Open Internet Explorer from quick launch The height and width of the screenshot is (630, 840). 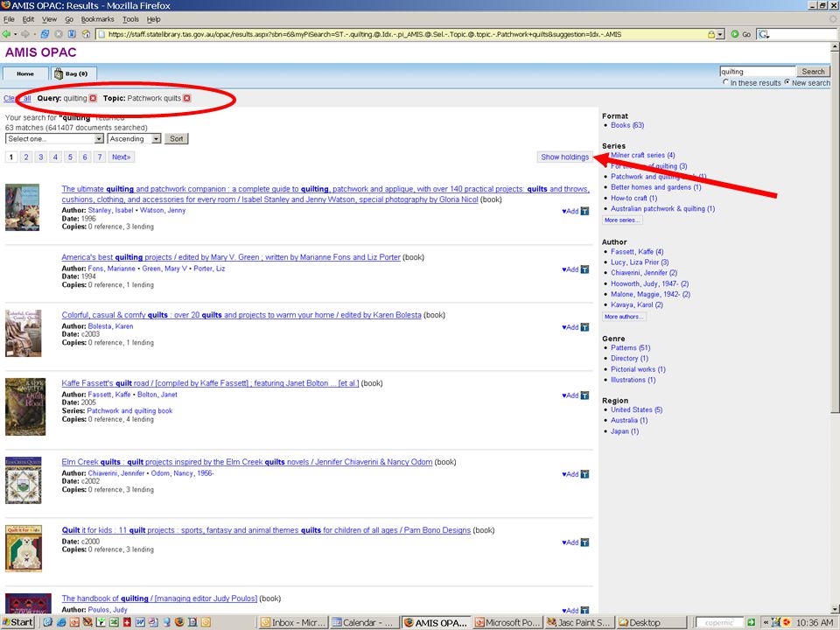[x=61, y=622]
